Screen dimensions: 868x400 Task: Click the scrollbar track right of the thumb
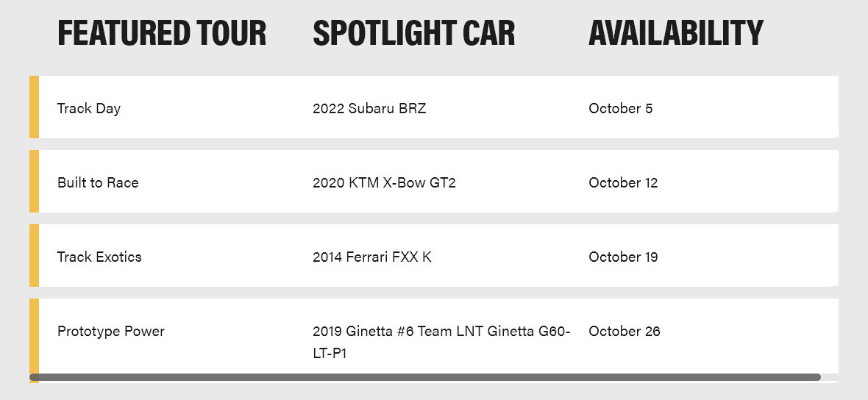click(830, 377)
